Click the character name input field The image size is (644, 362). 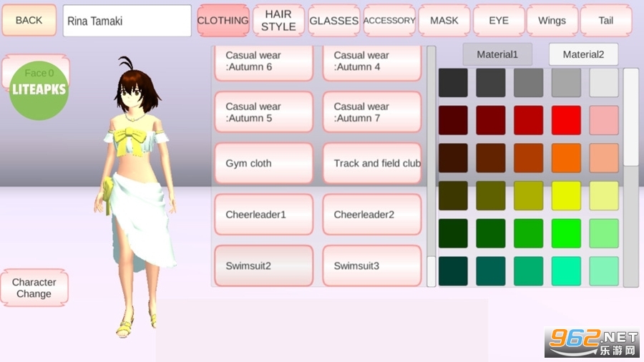click(x=127, y=21)
